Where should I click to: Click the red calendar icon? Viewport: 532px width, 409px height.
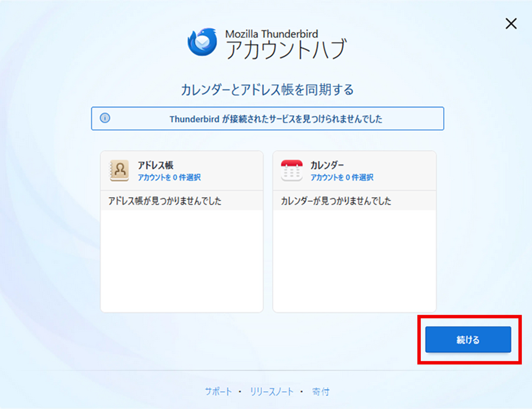pos(292,170)
